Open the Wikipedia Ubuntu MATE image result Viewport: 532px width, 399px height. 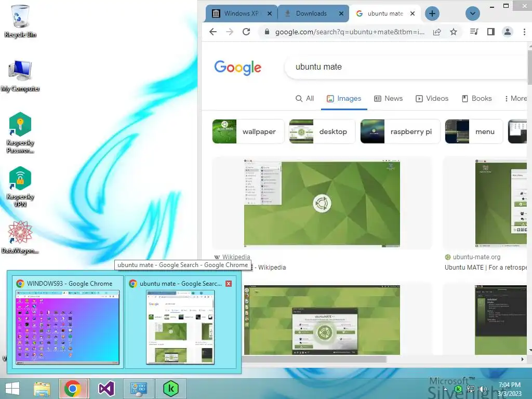point(322,203)
